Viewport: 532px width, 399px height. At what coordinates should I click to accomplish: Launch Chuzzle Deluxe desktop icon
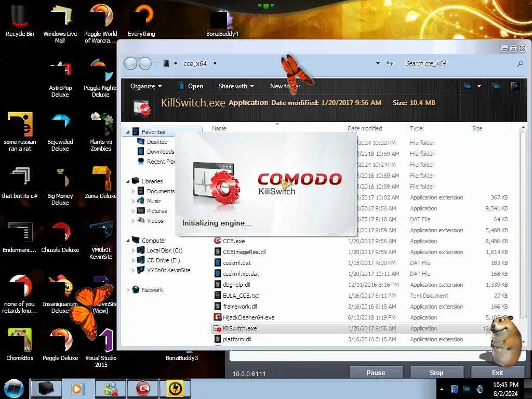pyautogui.click(x=60, y=237)
